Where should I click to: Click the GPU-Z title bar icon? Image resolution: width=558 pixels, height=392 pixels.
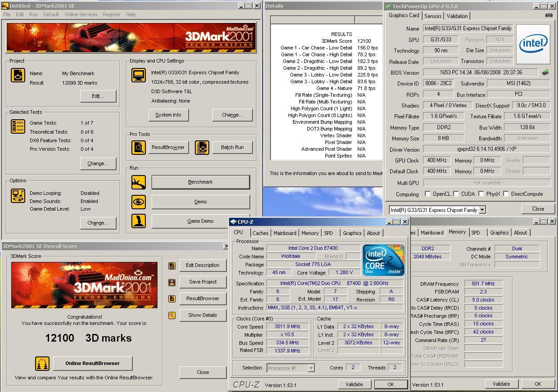pos(388,6)
